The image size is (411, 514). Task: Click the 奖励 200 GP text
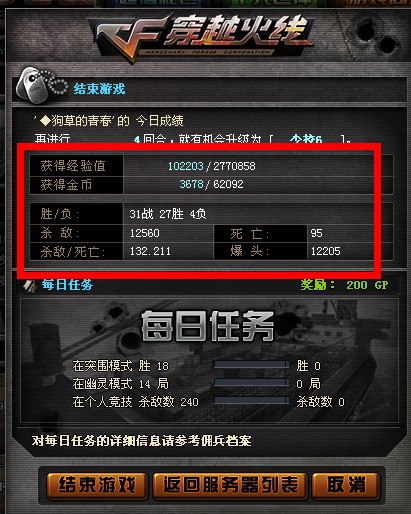[344, 285]
